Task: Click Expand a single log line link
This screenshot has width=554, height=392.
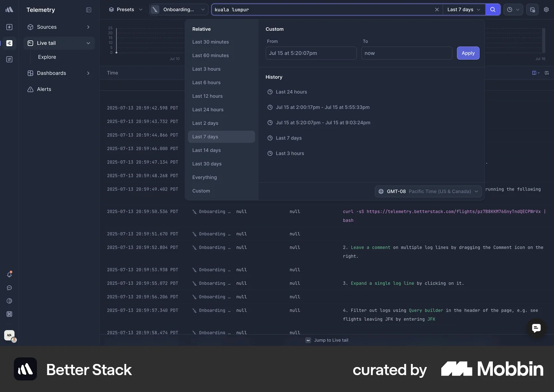Action: click(x=382, y=283)
